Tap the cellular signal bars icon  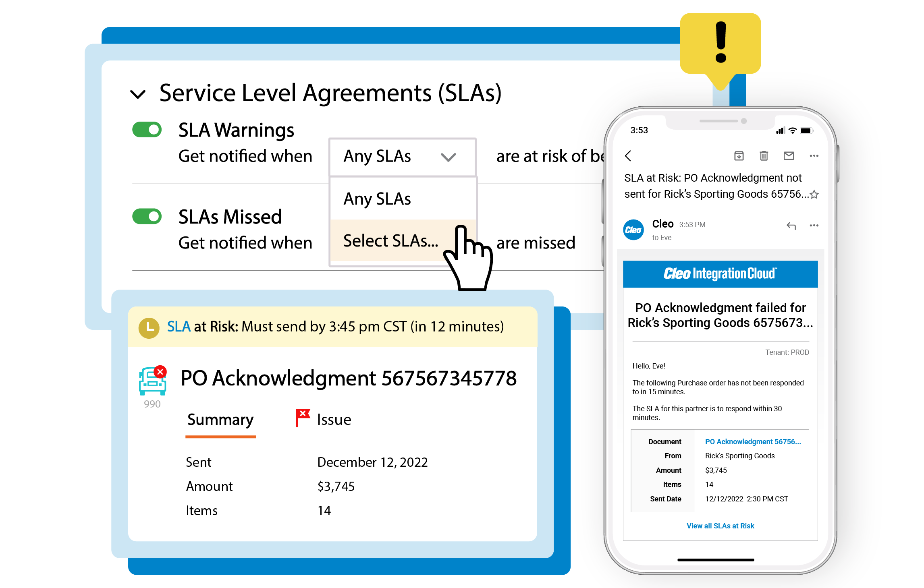(780, 130)
